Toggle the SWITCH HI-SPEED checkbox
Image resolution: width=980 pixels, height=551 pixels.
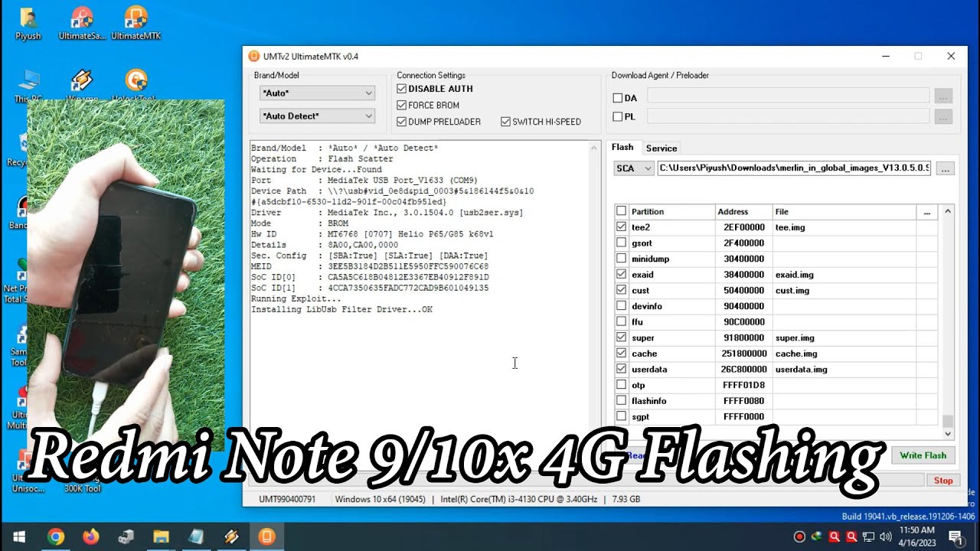505,122
